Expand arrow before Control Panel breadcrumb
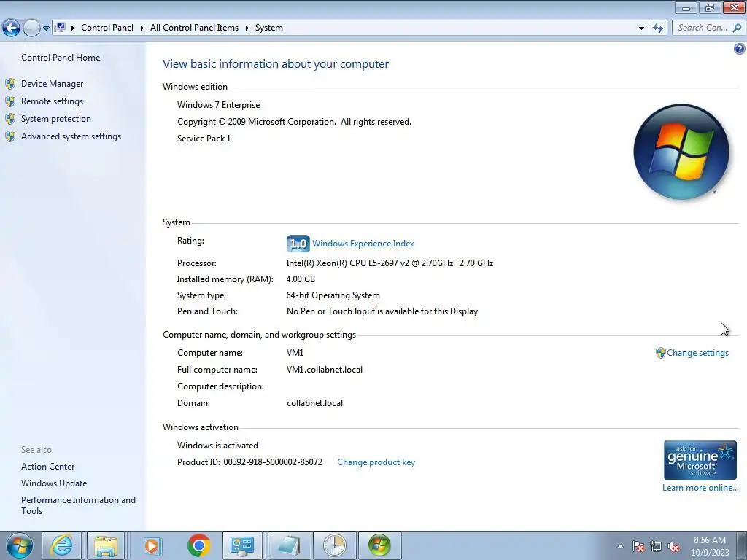This screenshot has width=747, height=560. click(73, 28)
